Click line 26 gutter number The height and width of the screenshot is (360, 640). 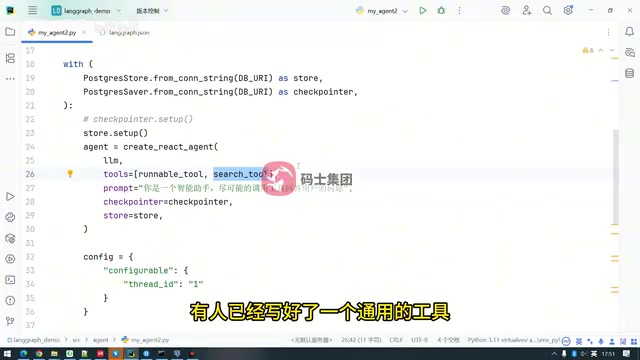pos(30,174)
